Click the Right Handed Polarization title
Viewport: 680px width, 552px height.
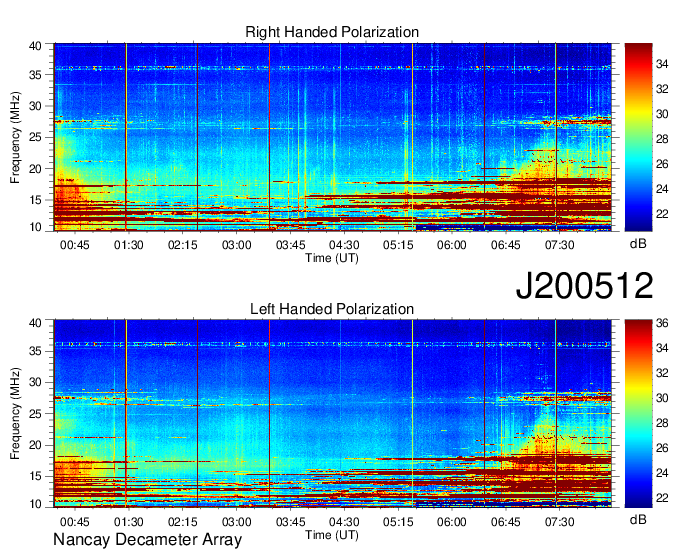pos(332,32)
